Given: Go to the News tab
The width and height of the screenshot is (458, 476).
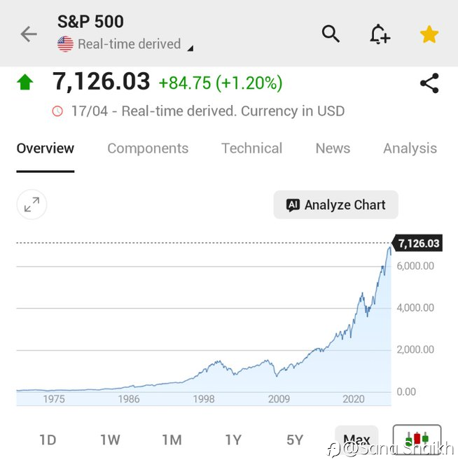Looking at the screenshot, I should click(x=333, y=148).
